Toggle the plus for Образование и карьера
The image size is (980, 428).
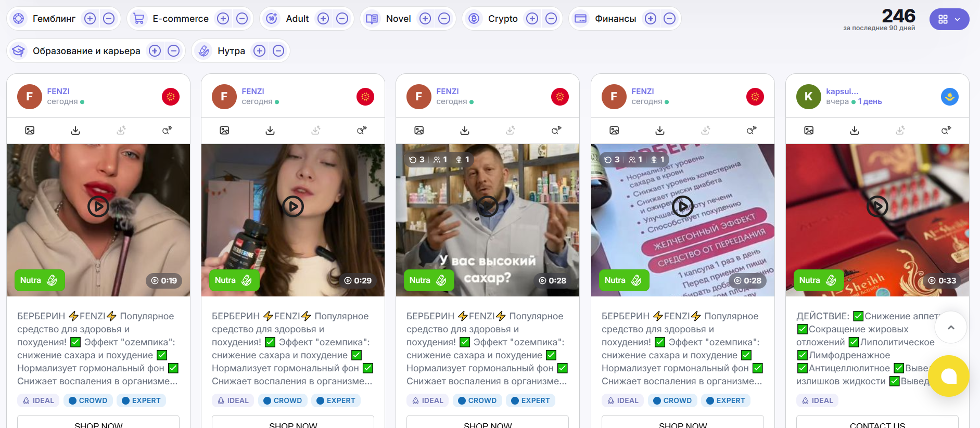(155, 51)
